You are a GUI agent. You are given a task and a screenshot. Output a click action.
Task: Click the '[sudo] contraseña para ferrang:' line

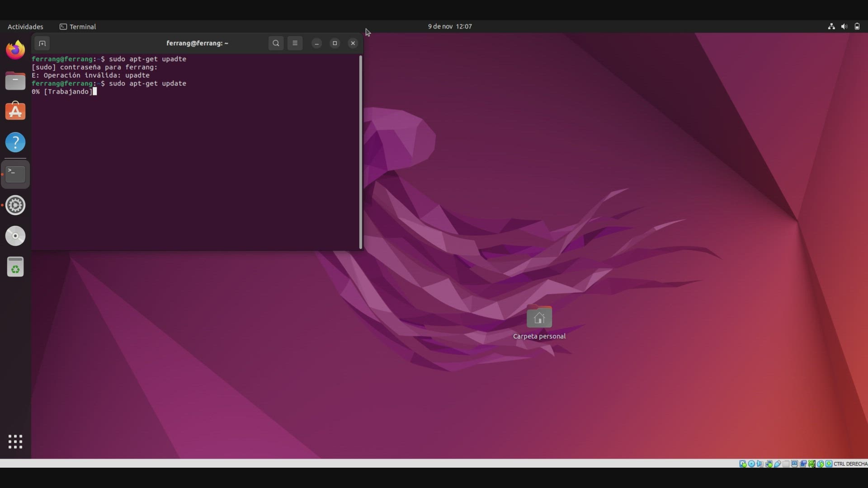94,67
